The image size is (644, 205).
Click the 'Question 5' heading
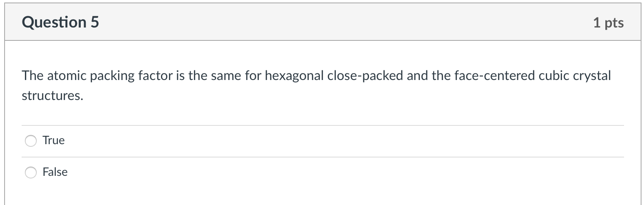click(61, 22)
